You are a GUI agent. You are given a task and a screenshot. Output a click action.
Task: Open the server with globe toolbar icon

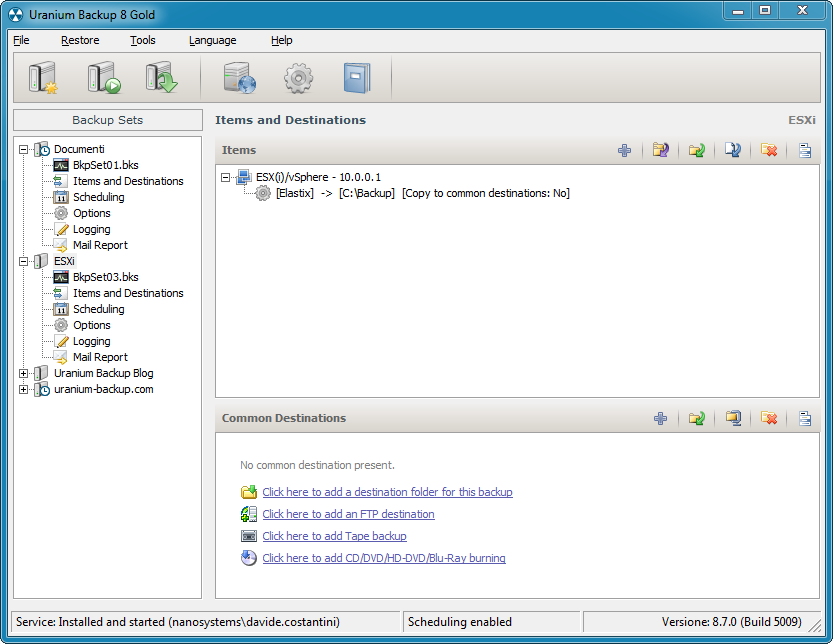tap(240, 78)
